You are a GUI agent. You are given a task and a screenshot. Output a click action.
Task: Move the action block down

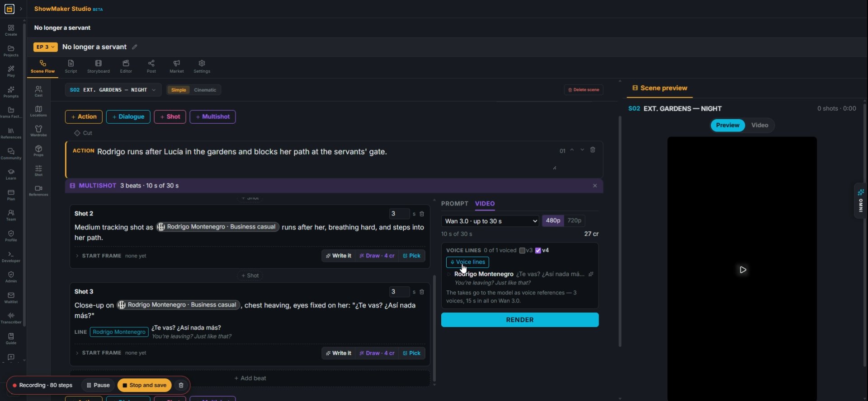[582, 150]
